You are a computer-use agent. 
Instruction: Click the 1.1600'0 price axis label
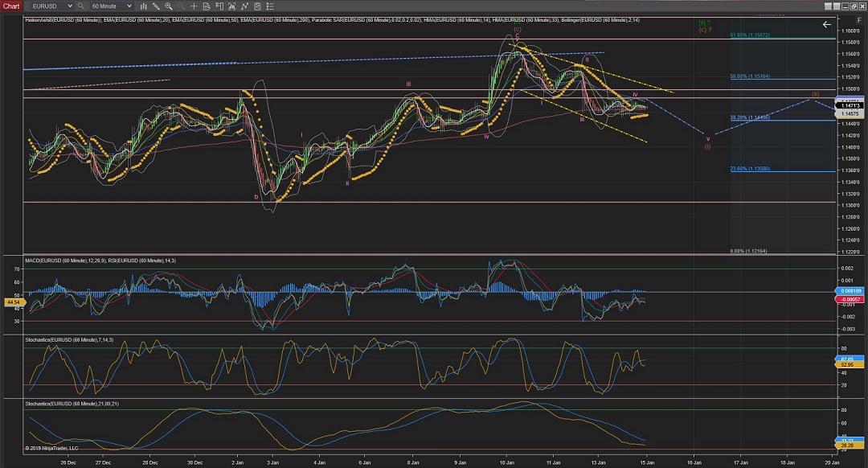pyautogui.click(x=850, y=31)
